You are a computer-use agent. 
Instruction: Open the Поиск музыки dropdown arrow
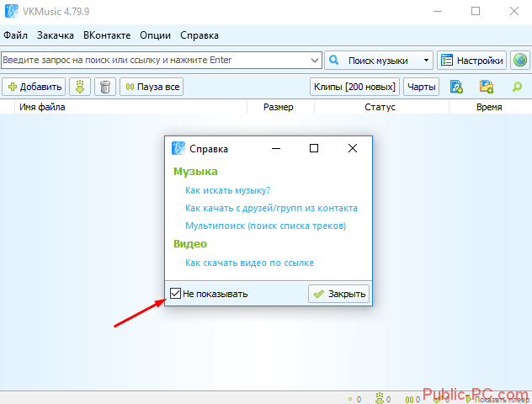[426, 61]
